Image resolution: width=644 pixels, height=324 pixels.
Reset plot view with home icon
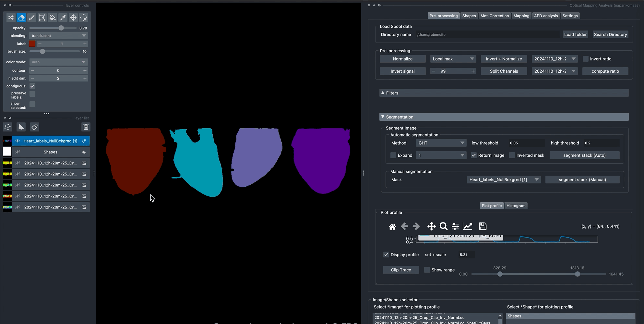[392, 226]
